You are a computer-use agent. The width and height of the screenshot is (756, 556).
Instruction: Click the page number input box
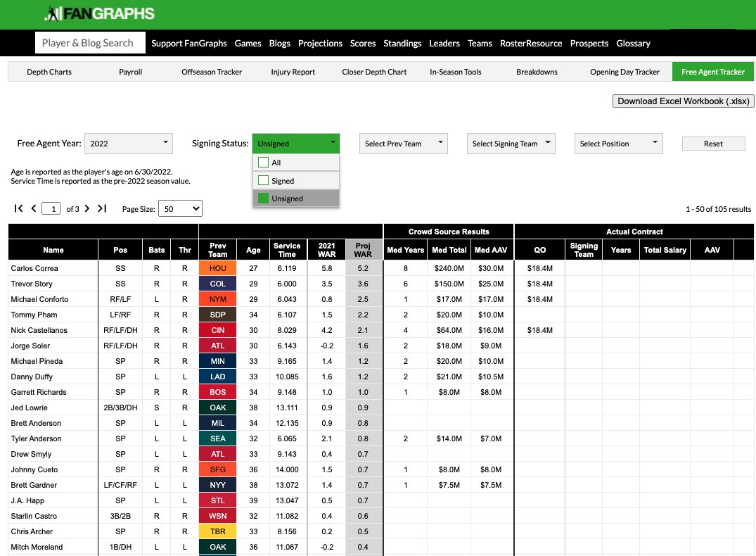51,208
